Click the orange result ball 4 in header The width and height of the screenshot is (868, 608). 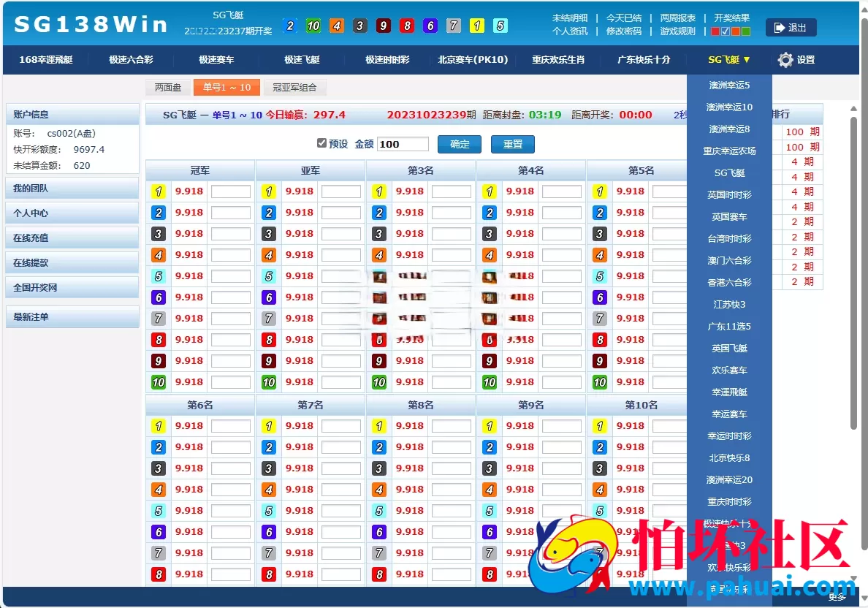click(337, 26)
